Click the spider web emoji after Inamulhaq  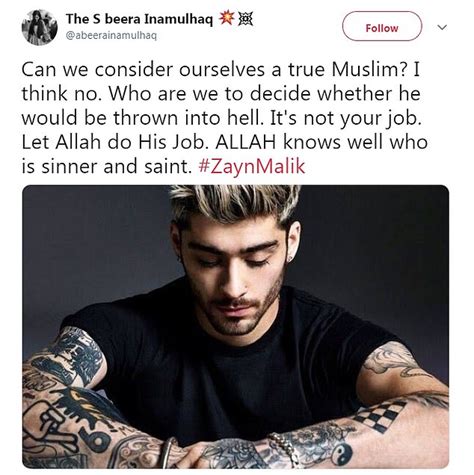tap(245, 19)
